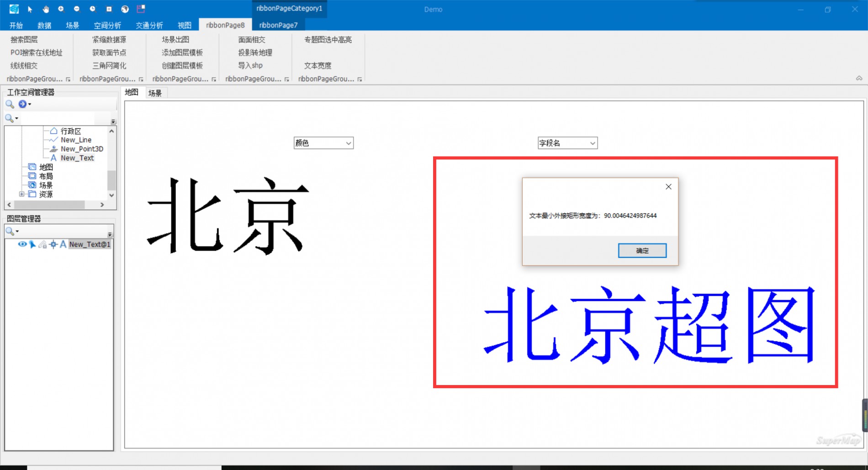This screenshot has height=470, width=868.
Task: Click the 三角网简化 ribbon button
Action: click(109, 65)
